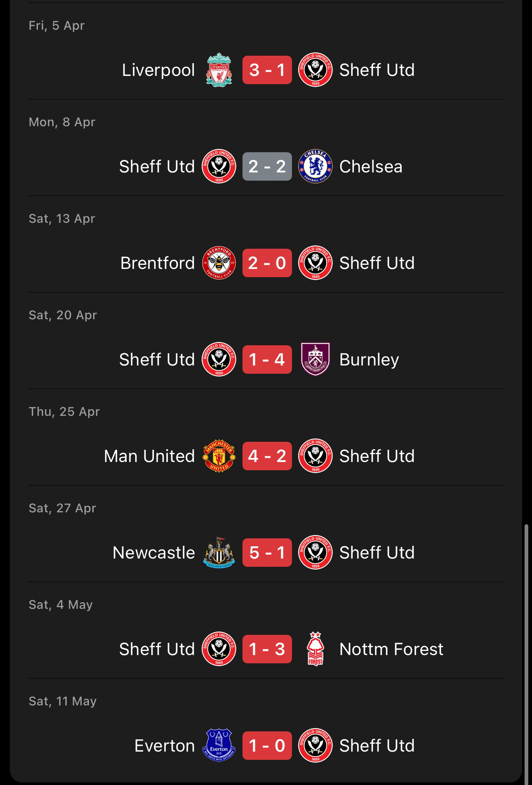Click the Sheff Utd crest in the Chelsea fixture

click(x=219, y=166)
